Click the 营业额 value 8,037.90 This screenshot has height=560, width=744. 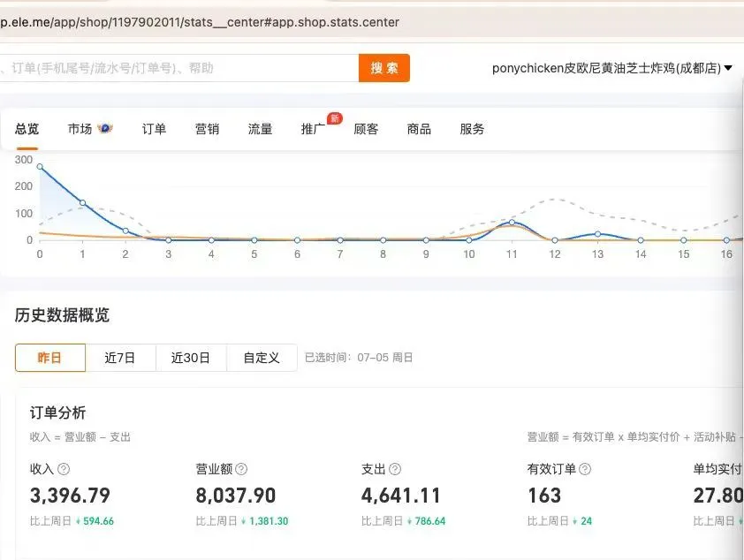tap(235, 496)
